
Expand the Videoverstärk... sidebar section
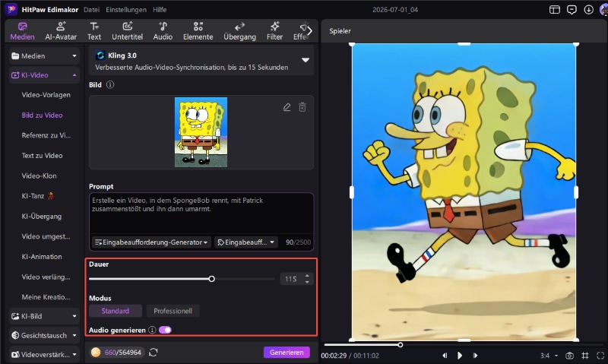coord(44,355)
